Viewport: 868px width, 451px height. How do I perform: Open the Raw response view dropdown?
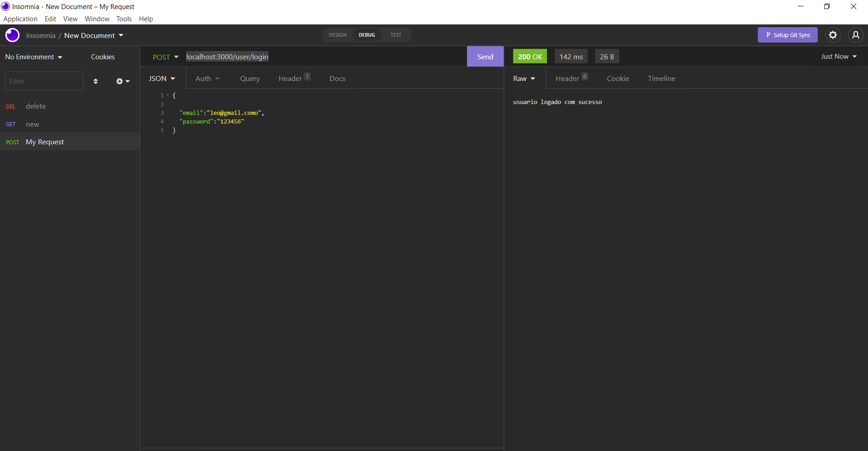coord(524,78)
